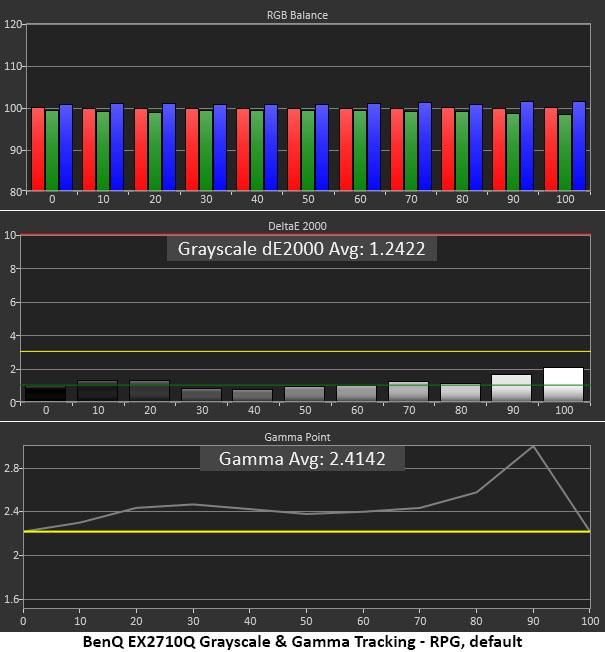This screenshot has height=652, width=605.
Task: Click the 120 y-axis label in RGB Balance
Action: 13,24
